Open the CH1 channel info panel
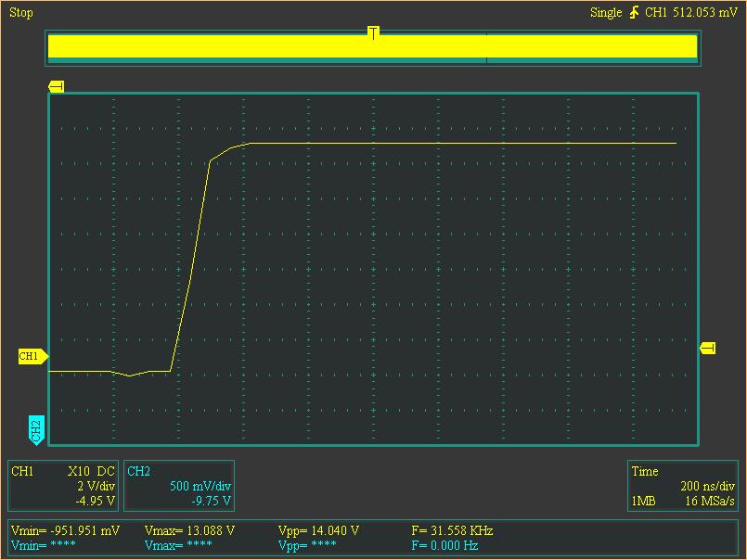Screen dimensions: 747x560 (x=63, y=486)
